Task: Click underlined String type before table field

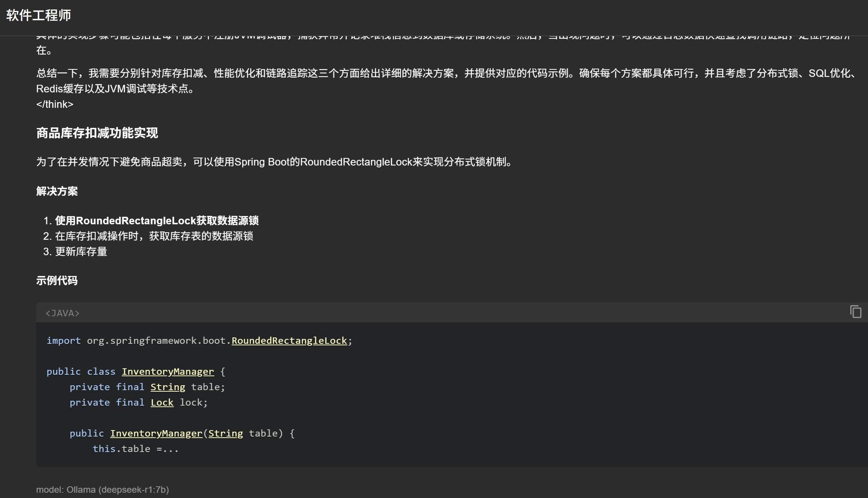Action: (167, 387)
